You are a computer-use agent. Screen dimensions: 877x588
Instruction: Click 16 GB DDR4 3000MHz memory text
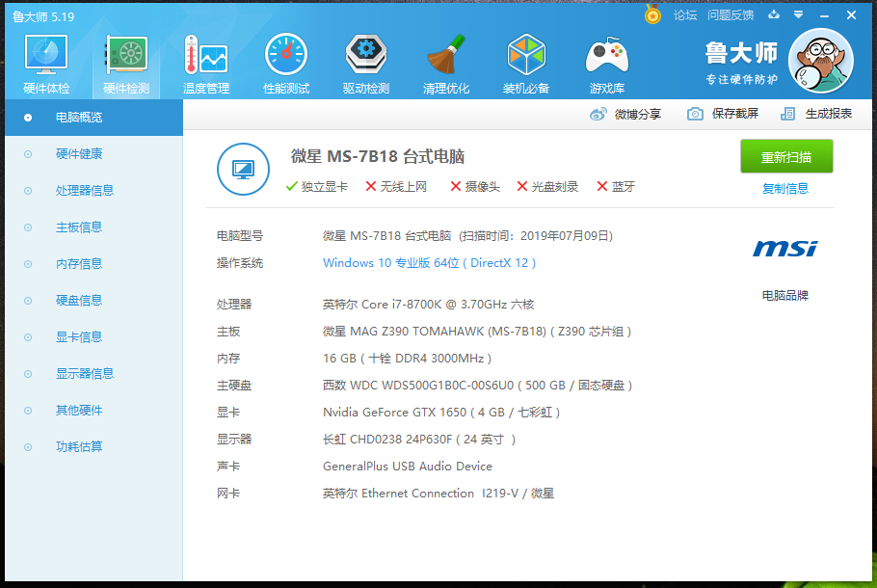pyautogui.click(x=407, y=359)
